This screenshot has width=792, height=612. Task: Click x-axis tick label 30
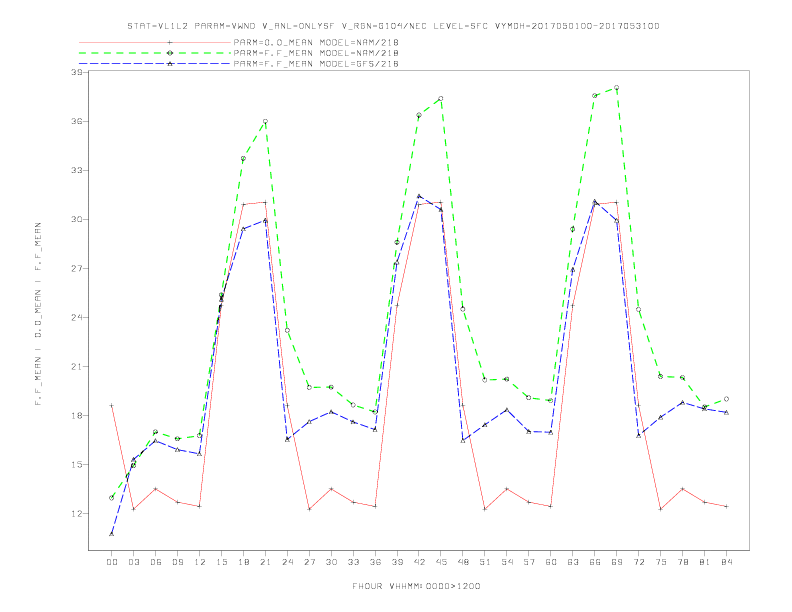coord(331,562)
